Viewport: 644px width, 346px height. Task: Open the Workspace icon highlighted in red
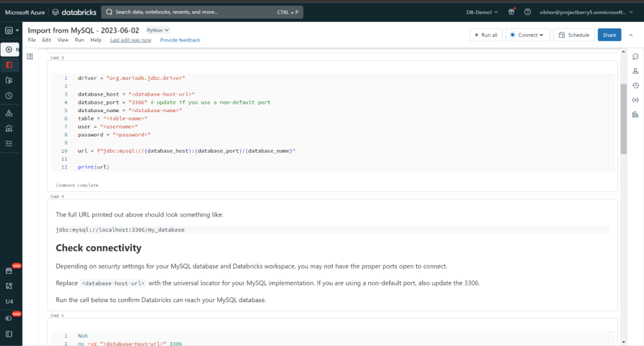point(9,65)
